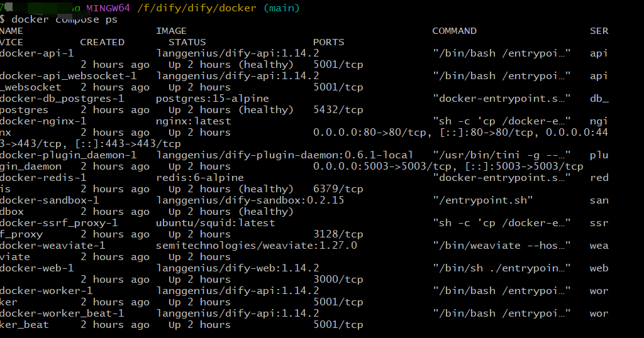Select container name docker-ssrf_proxy-1
This screenshot has height=338, width=644.
[x=58, y=223]
